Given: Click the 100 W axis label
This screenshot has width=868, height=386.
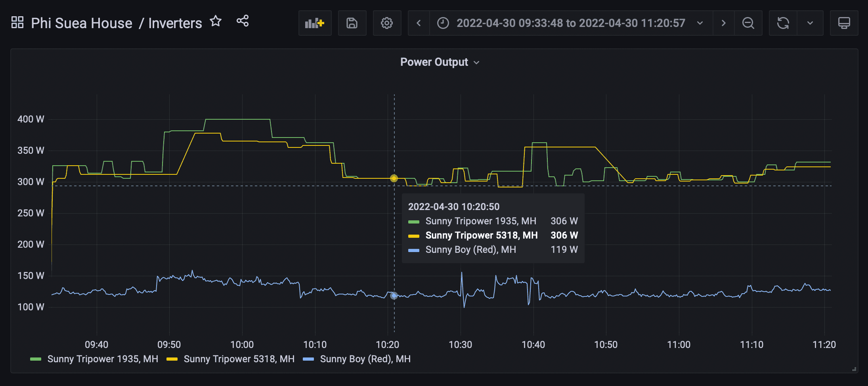Looking at the screenshot, I should 31,307.
